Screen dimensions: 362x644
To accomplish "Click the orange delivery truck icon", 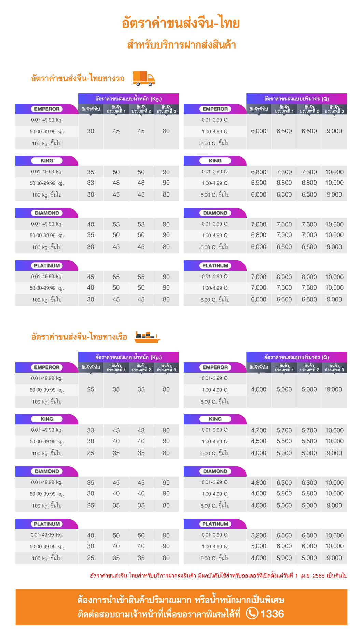I will tap(144, 78).
